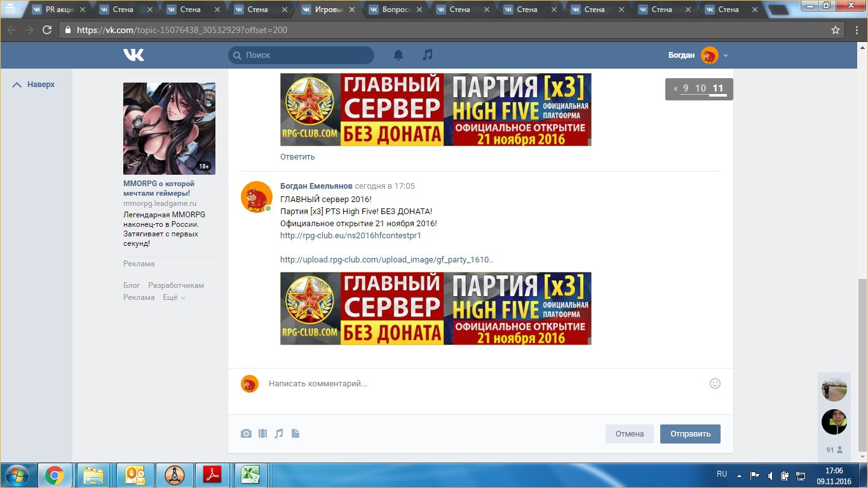The width and height of the screenshot is (868, 488).
Task: Open the rpg-club.eu contest link
Action: point(350,235)
